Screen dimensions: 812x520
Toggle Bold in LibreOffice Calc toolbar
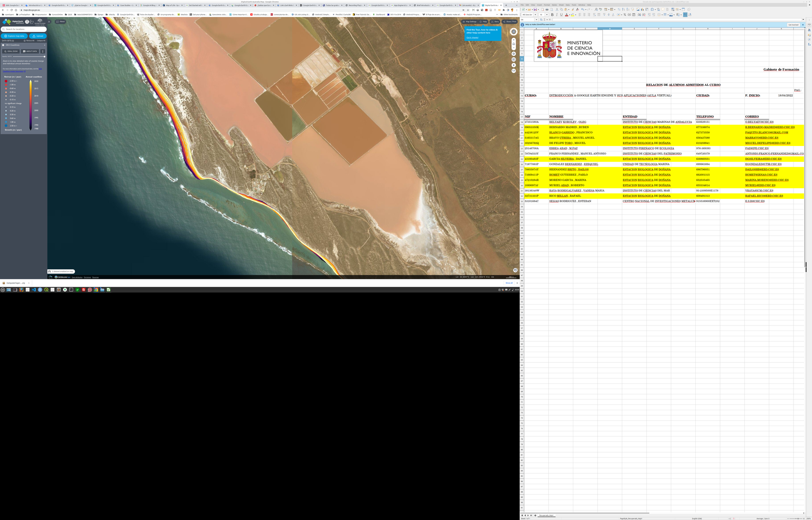point(552,15)
